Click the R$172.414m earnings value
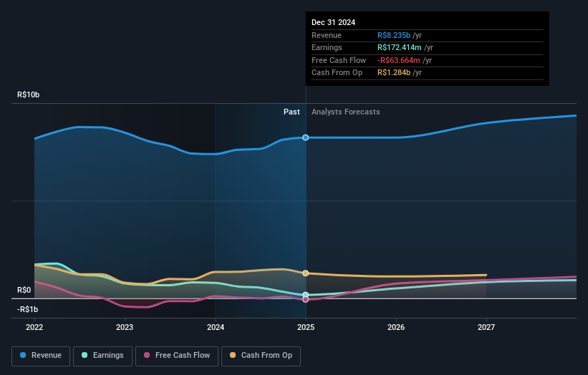 point(400,47)
